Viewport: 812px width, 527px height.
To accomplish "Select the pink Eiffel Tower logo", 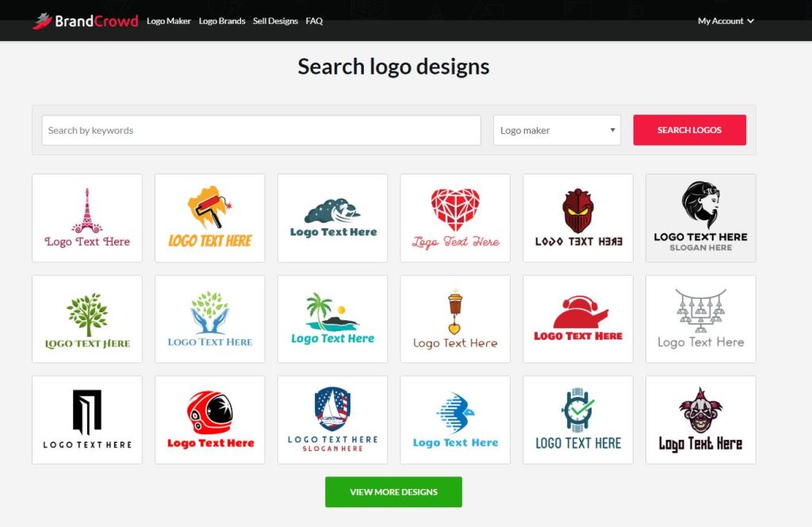I will (87, 218).
